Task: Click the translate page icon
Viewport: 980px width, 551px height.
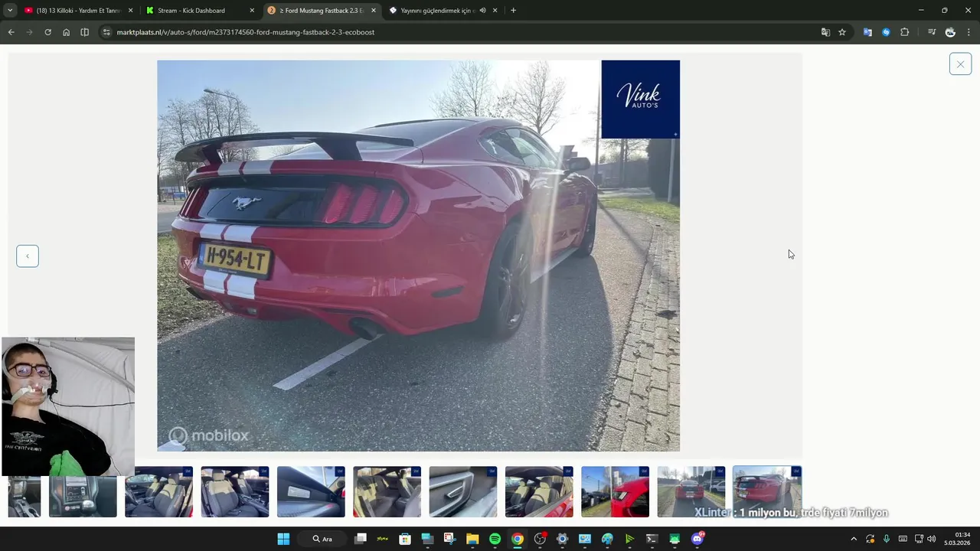Action: [x=825, y=32]
